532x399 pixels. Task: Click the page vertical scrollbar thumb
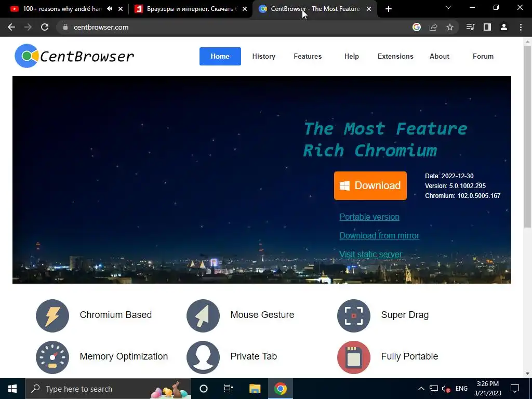point(528,137)
